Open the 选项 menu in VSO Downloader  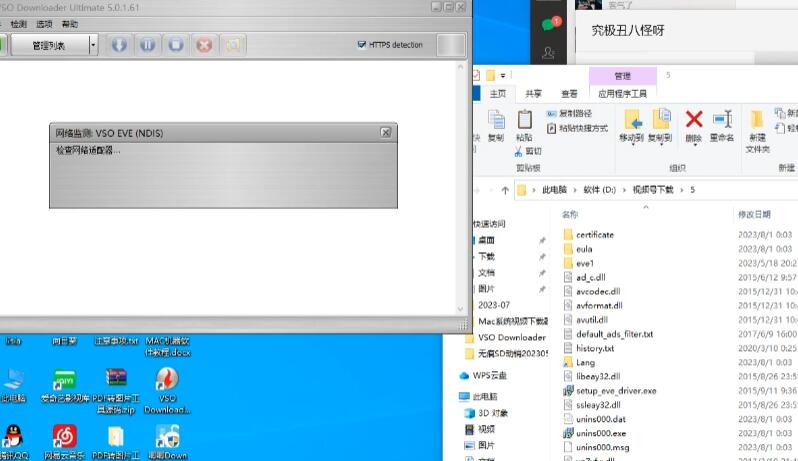(x=44, y=24)
